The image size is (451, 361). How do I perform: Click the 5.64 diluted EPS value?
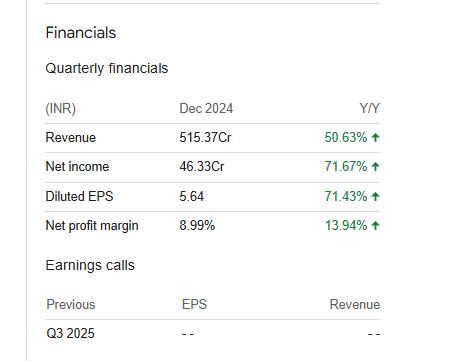pos(192,196)
